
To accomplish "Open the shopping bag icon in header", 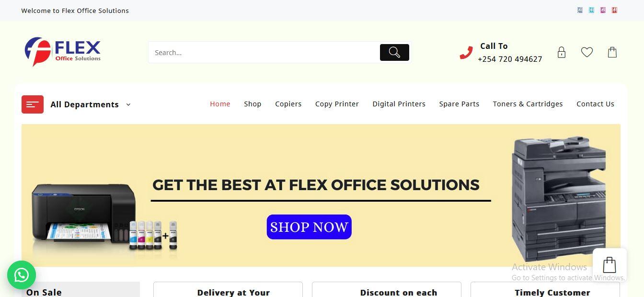I will 612,52.
